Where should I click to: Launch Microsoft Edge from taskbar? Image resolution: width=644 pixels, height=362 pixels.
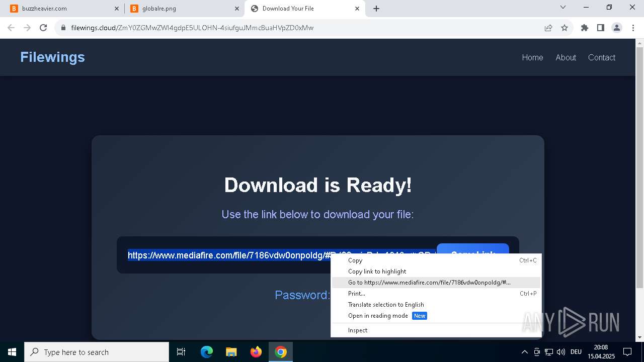[x=207, y=352]
